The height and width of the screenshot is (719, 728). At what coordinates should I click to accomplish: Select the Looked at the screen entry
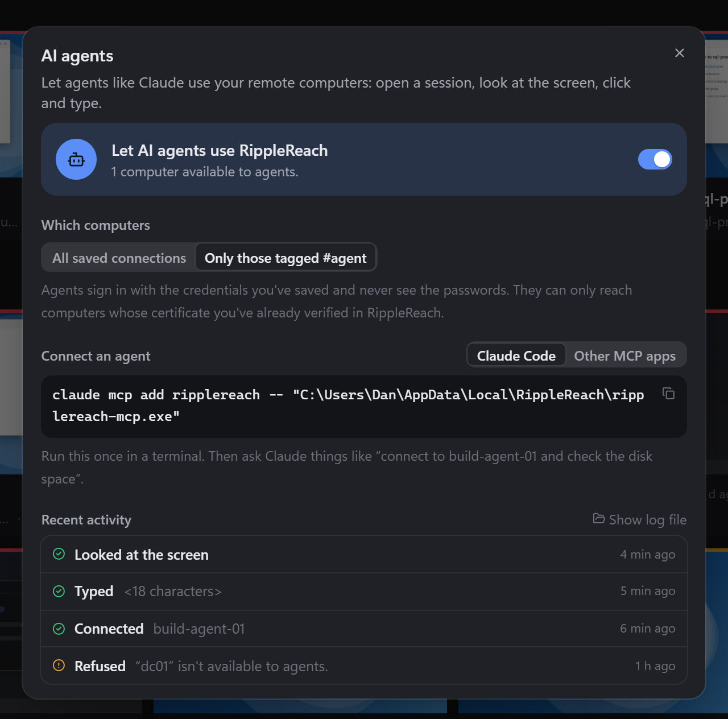pyautogui.click(x=364, y=555)
